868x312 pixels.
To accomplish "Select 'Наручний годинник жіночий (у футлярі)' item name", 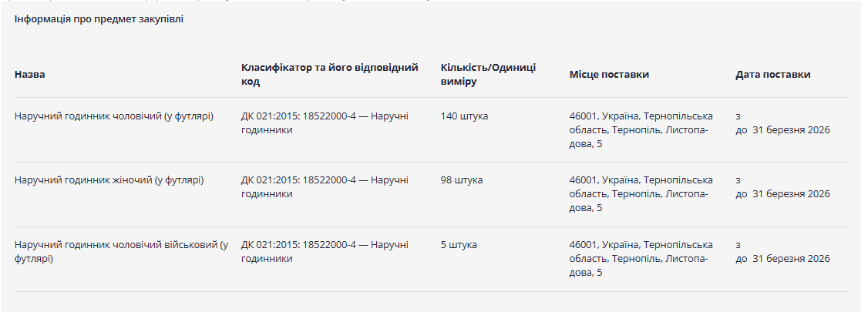I will pyautogui.click(x=109, y=180).
